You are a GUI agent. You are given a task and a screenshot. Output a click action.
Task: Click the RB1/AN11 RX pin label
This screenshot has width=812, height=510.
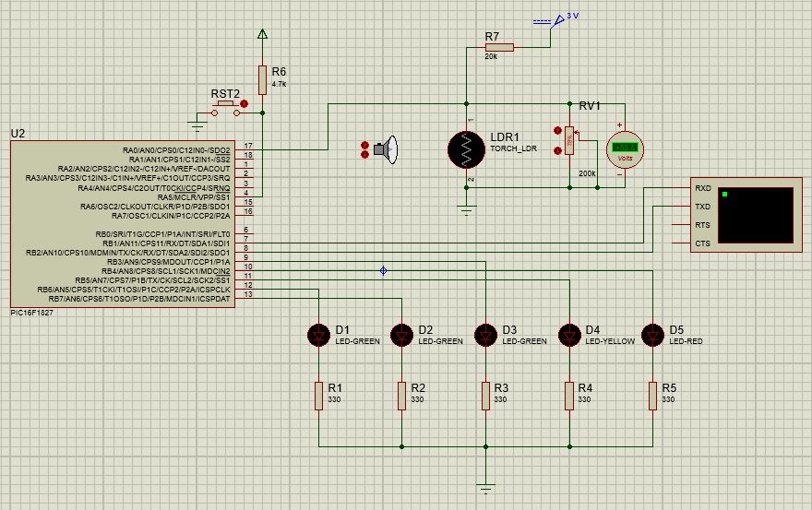point(166,243)
